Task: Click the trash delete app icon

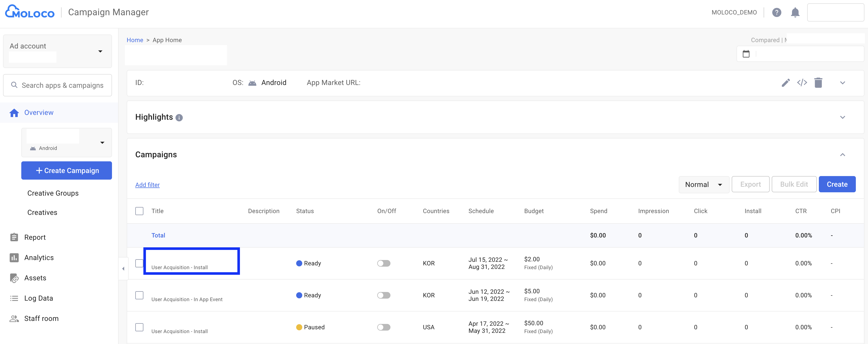Action: 818,83
